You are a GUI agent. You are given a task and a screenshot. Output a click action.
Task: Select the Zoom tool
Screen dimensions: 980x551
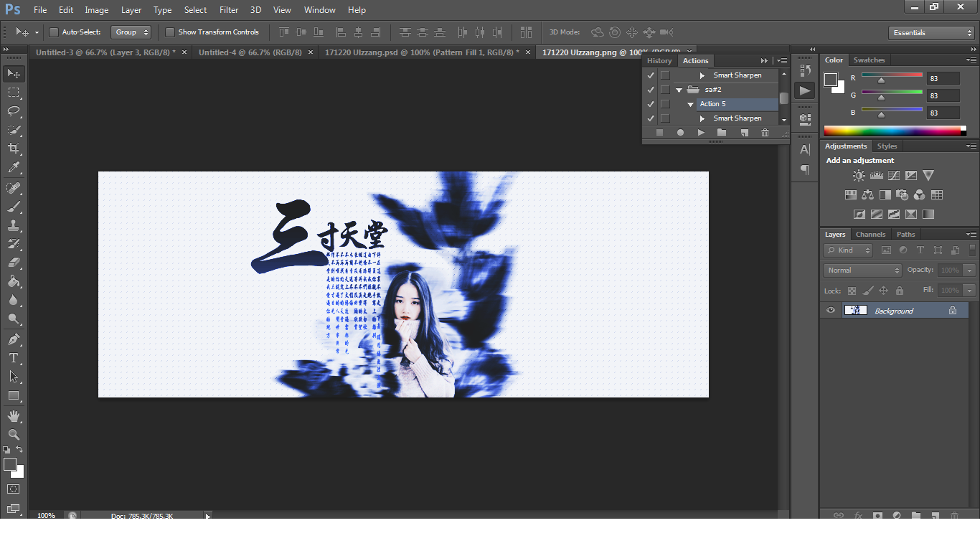14,435
